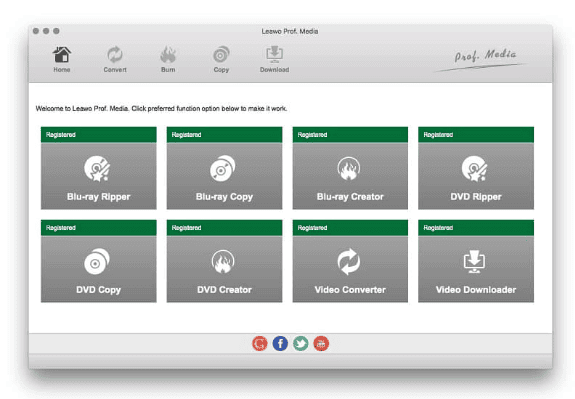Open the Twitter social icon
The height and width of the screenshot is (399, 575).
[x=301, y=344]
